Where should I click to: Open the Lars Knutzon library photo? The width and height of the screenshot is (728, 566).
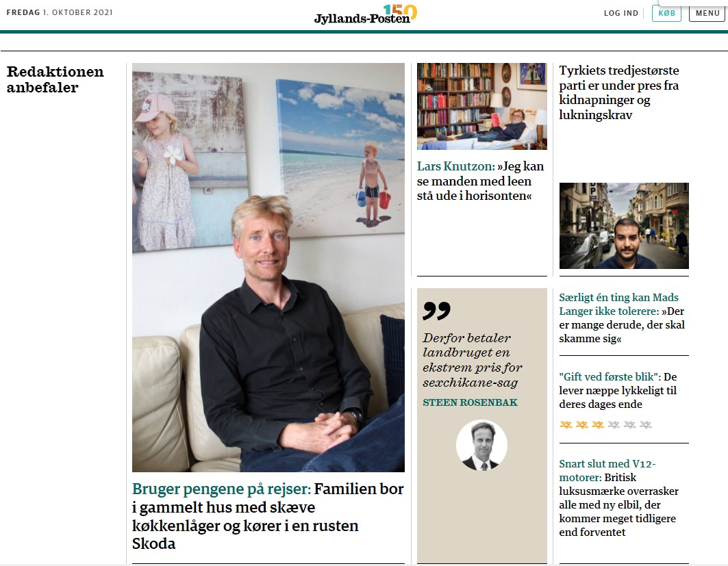(482, 106)
